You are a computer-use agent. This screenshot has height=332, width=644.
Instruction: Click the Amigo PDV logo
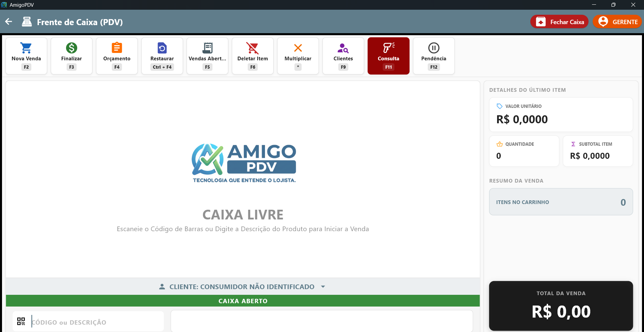point(244,163)
